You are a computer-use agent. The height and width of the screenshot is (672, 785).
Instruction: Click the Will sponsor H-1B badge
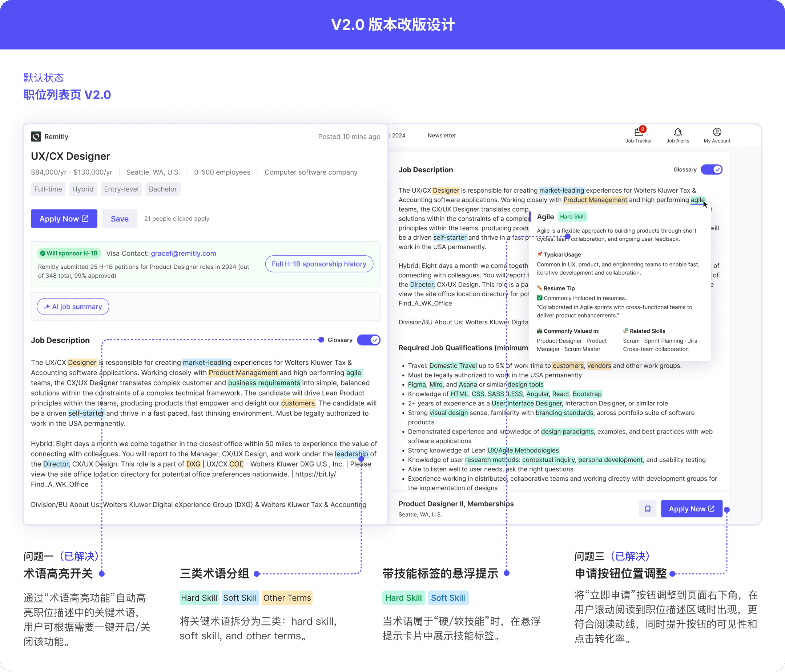pos(69,253)
